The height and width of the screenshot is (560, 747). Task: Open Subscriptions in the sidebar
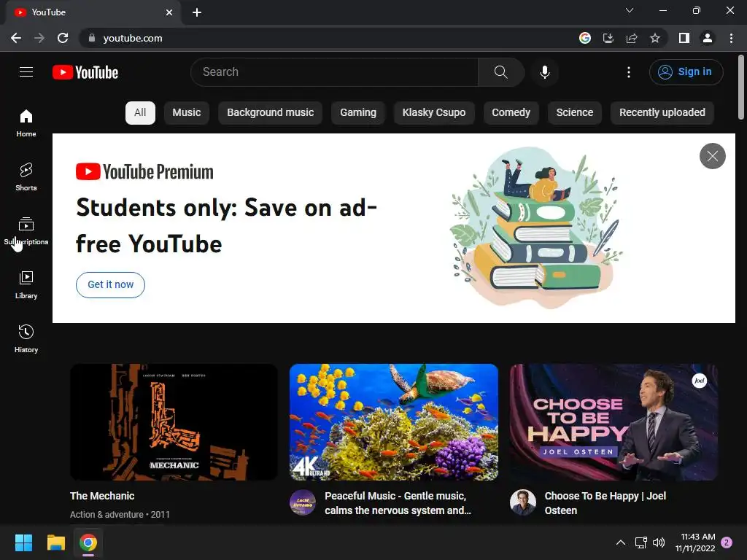pyautogui.click(x=26, y=231)
